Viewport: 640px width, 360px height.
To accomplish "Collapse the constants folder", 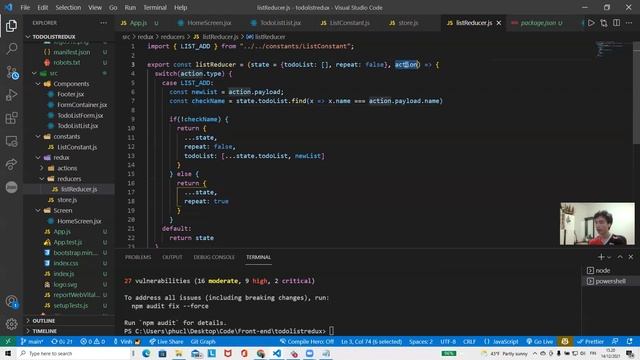I will pos(38,136).
